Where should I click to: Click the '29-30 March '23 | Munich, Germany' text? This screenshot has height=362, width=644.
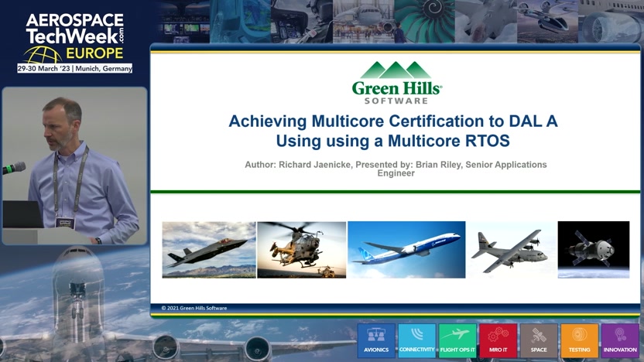(x=75, y=69)
